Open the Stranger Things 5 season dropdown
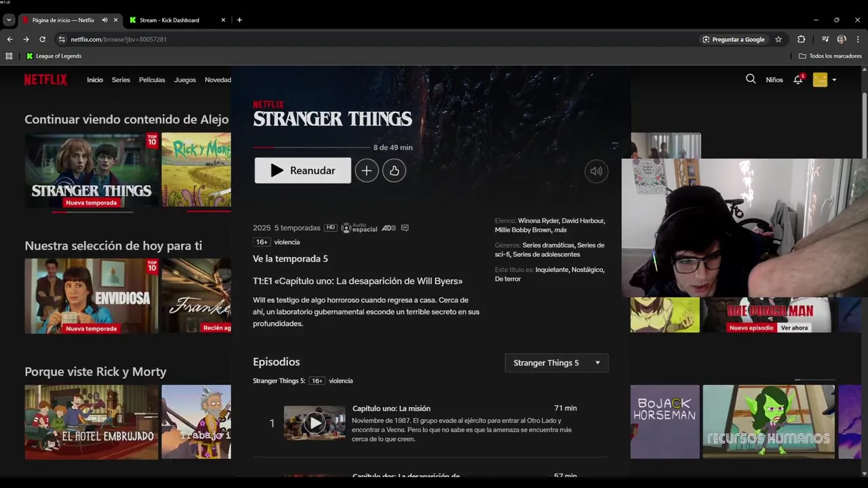Viewport: 868px width, 488px height. click(557, 363)
